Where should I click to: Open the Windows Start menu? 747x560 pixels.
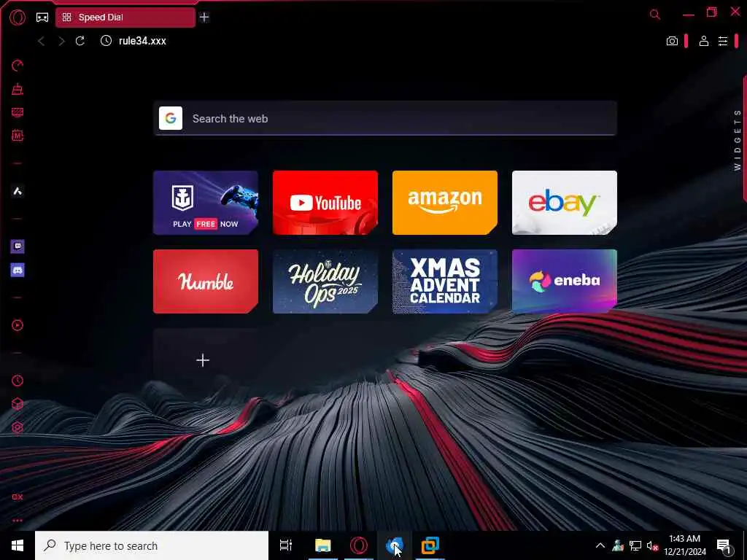coord(18,545)
